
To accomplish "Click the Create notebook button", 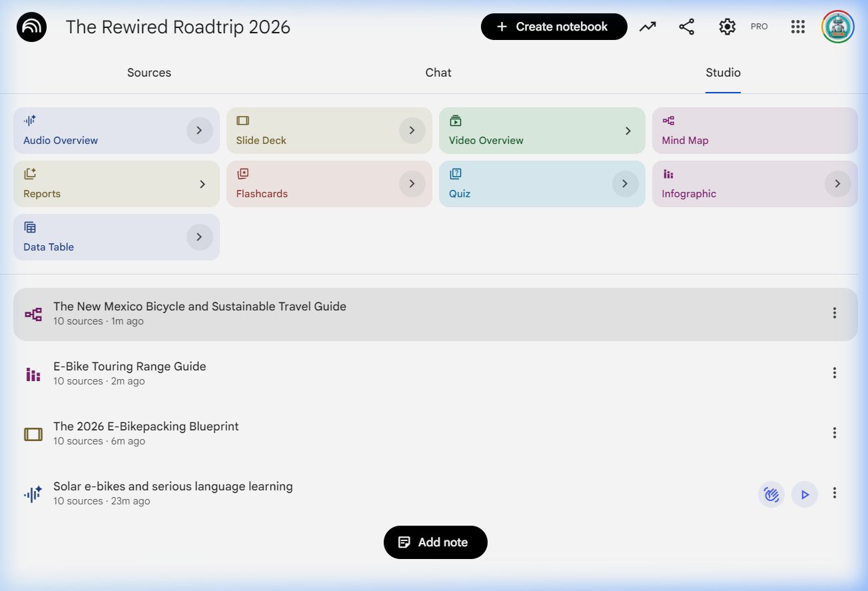I will [554, 27].
